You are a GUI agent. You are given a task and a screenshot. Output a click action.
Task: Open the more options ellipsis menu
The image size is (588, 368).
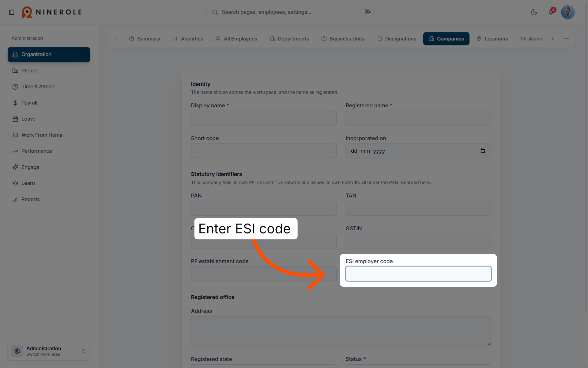coord(566,39)
